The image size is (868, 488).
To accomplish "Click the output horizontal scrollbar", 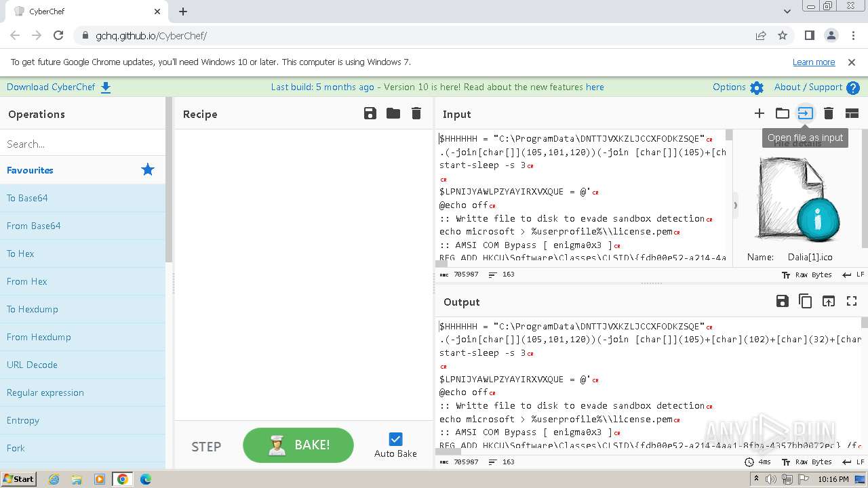I will (x=450, y=450).
